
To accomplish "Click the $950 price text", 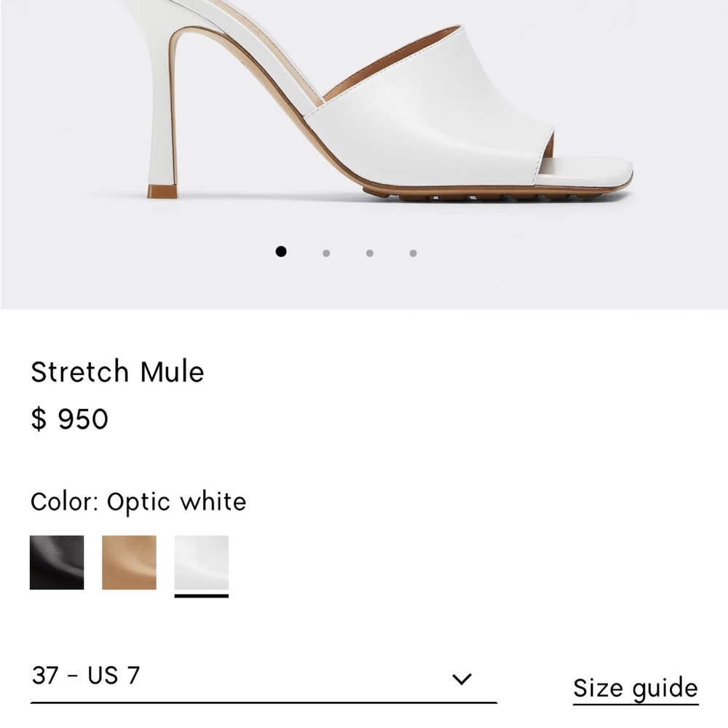I will click(x=69, y=417).
